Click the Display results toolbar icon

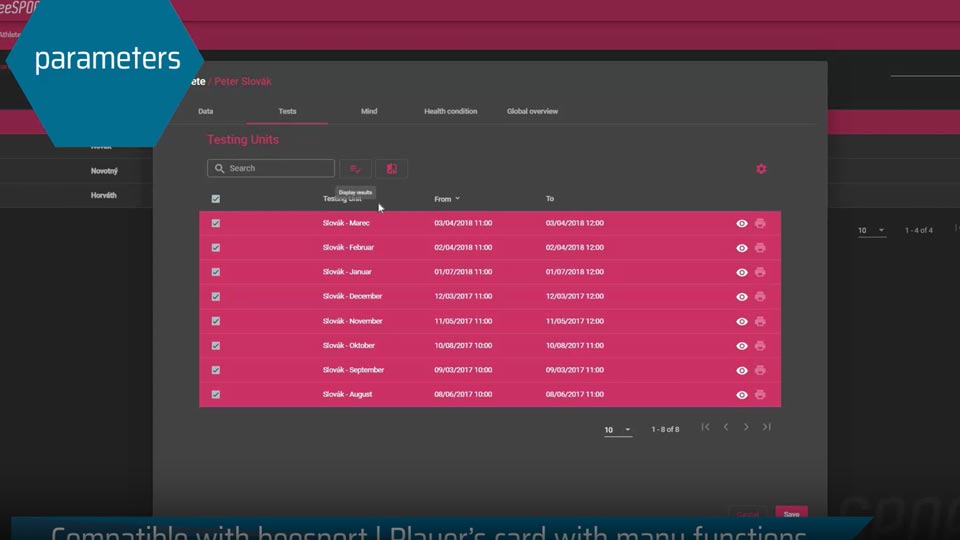pyautogui.click(x=355, y=168)
